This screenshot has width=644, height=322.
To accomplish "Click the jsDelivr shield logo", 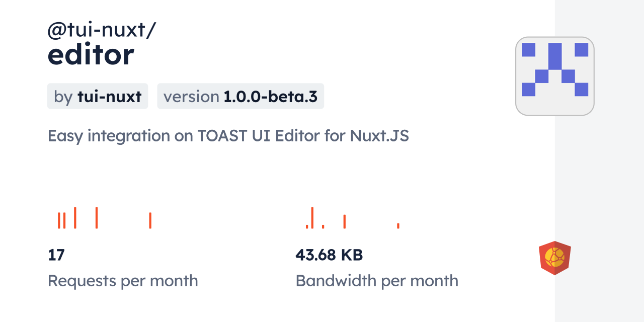I will coord(554,258).
